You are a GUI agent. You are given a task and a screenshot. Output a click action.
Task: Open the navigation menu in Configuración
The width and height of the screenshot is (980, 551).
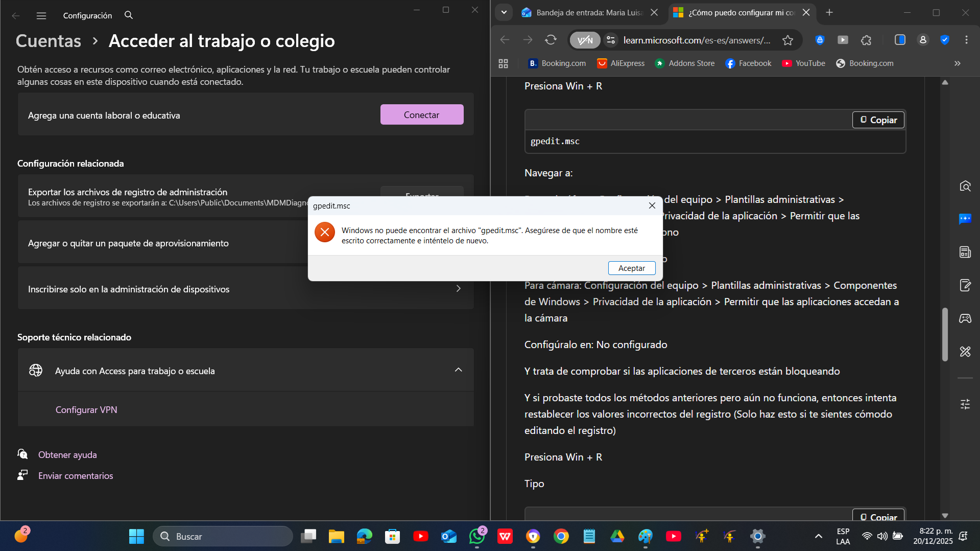pyautogui.click(x=41, y=15)
